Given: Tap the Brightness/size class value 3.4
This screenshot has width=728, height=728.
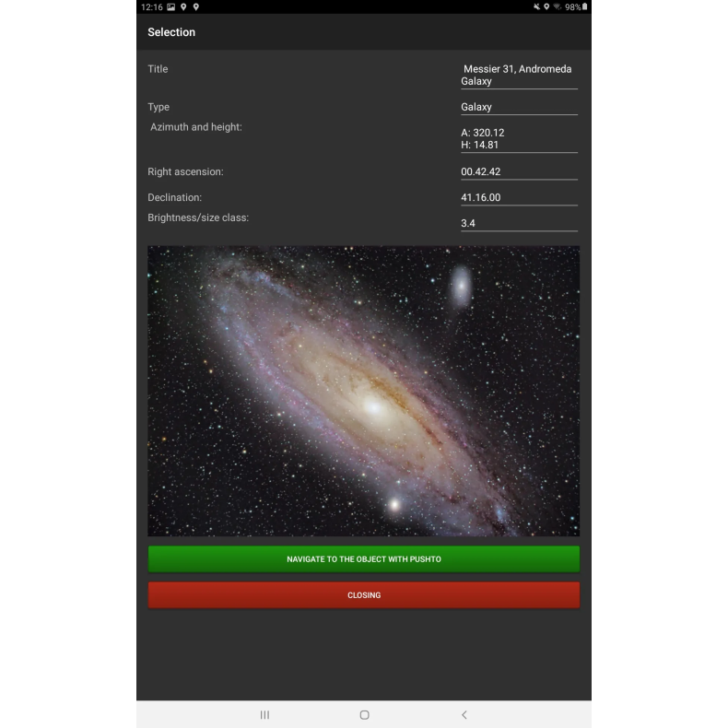Looking at the screenshot, I should click(x=519, y=223).
